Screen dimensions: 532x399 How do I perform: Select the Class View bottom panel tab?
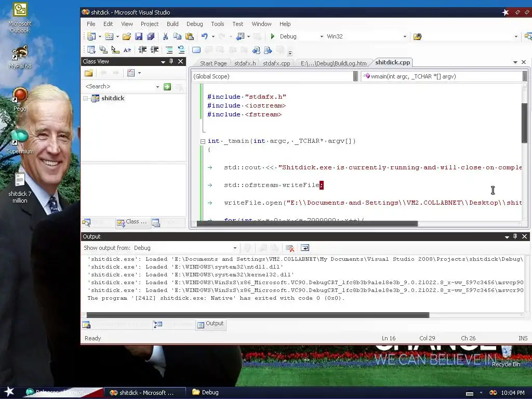132,222
